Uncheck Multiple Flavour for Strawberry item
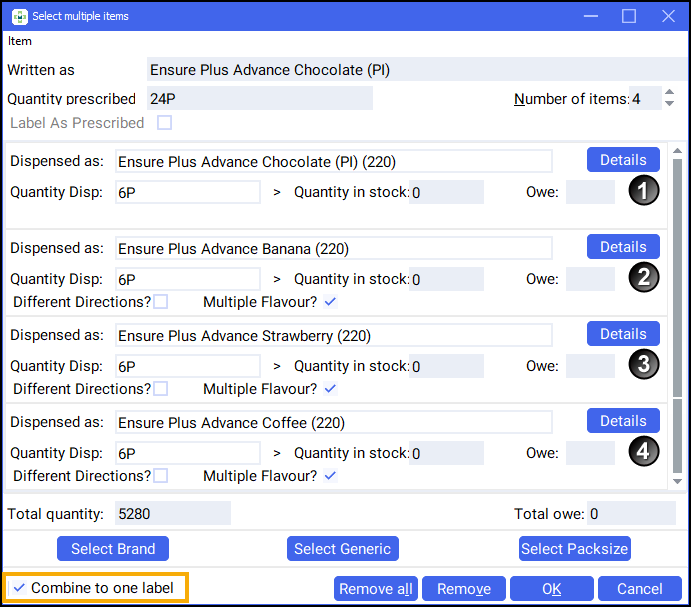This screenshot has width=691, height=607. 330,389
